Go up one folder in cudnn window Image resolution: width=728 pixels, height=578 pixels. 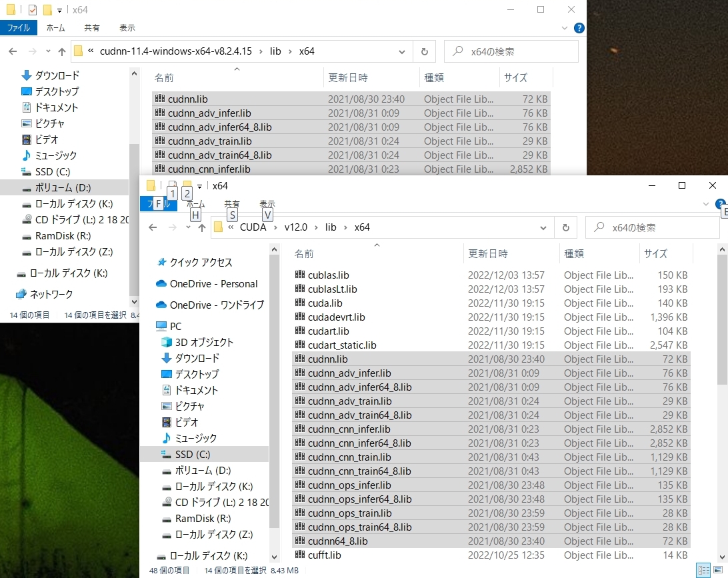(62, 51)
